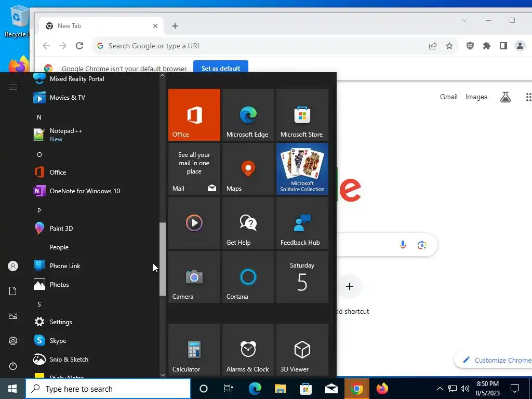Open the uBlock shield extension icon

click(x=470, y=46)
